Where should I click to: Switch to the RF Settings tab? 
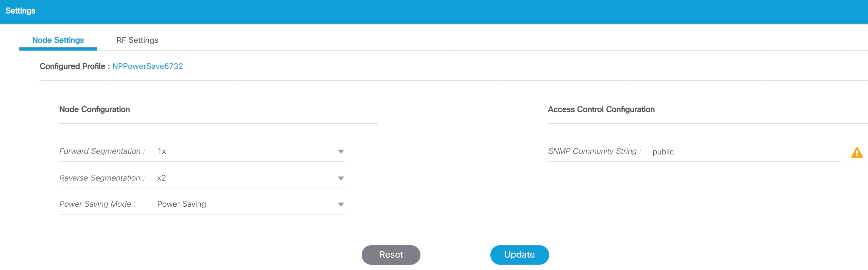[x=137, y=40]
